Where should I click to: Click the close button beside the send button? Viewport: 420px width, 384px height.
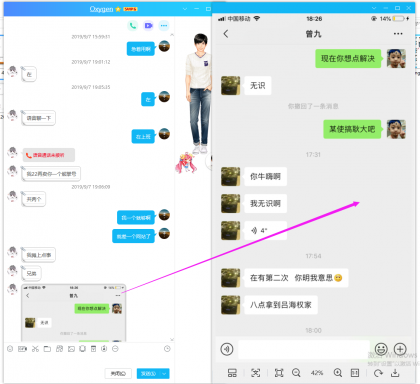click(x=118, y=374)
